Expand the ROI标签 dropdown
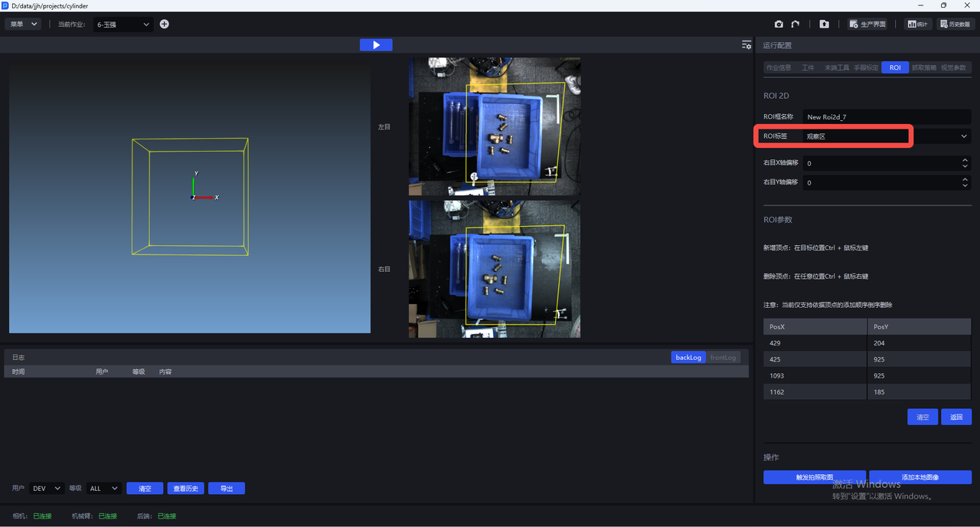 [963, 136]
